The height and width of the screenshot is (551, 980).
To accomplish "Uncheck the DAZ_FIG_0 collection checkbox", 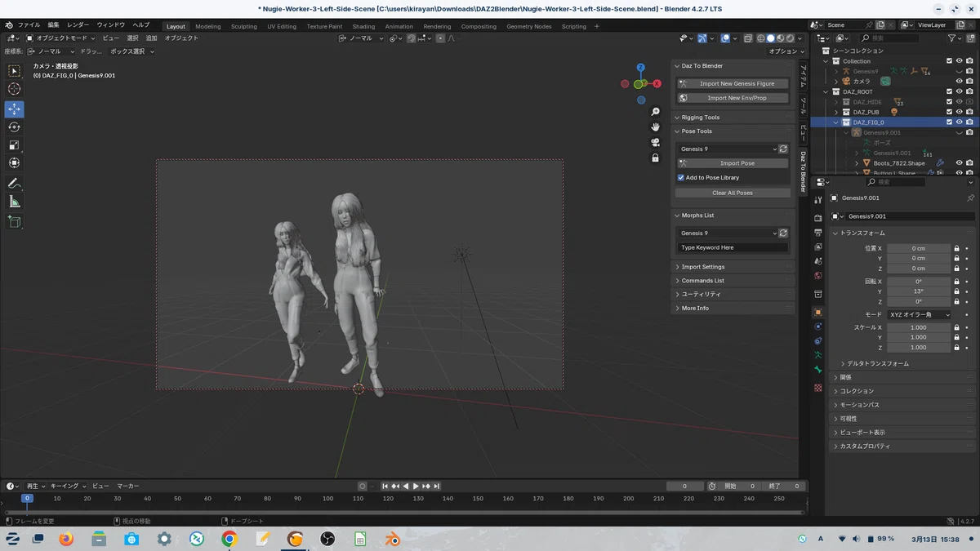I will tap(949, 122).
